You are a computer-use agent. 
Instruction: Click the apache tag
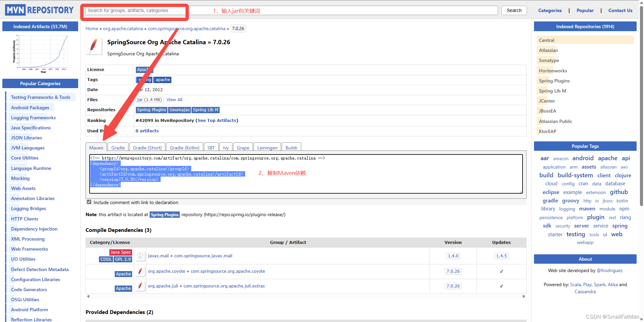coord(163,80)
